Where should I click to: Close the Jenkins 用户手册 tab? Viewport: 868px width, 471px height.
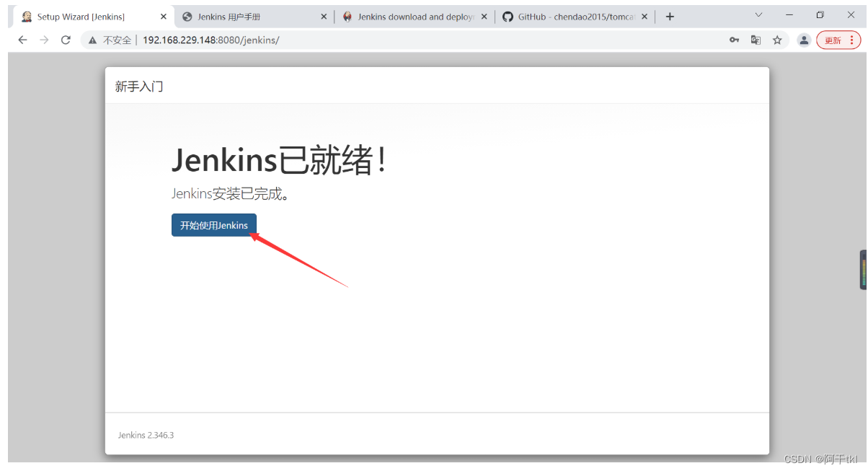pos(323,17)
